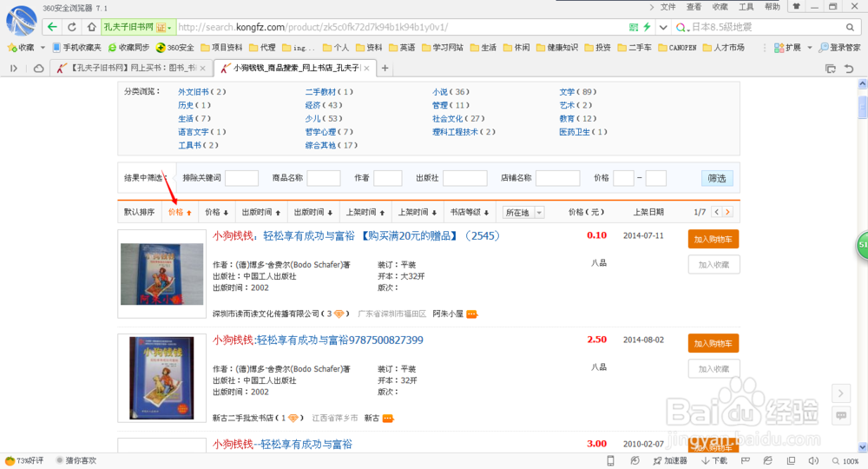Sort by 上架时间 ascending
868x469 pixels.
pyautogui.click(x=365, y=212)
